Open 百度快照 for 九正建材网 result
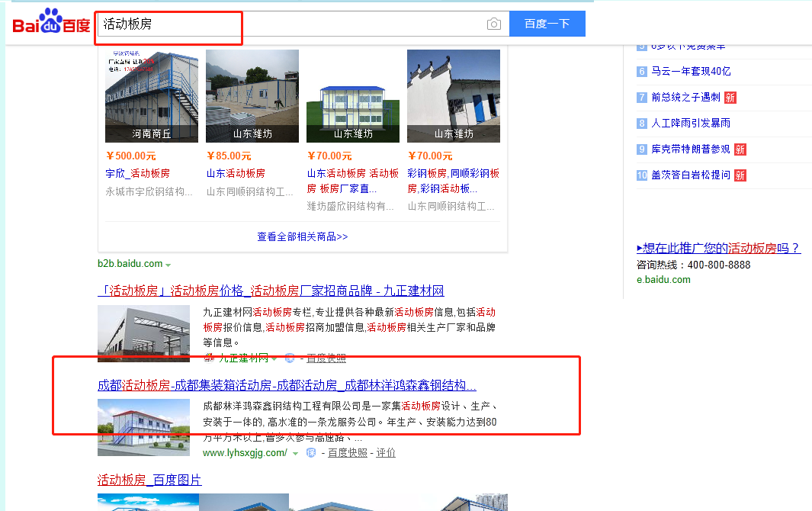Viewport: 812px width, 511px height. 326,358
